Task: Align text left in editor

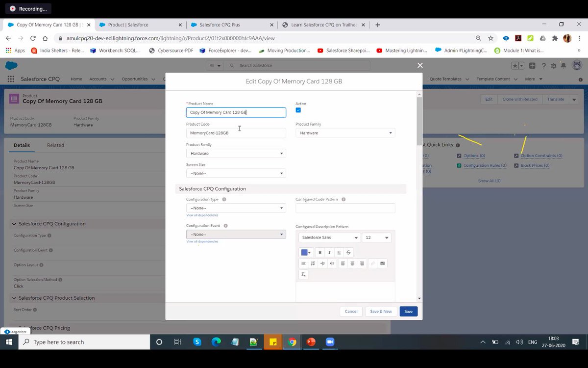Action: click(343, 263)
